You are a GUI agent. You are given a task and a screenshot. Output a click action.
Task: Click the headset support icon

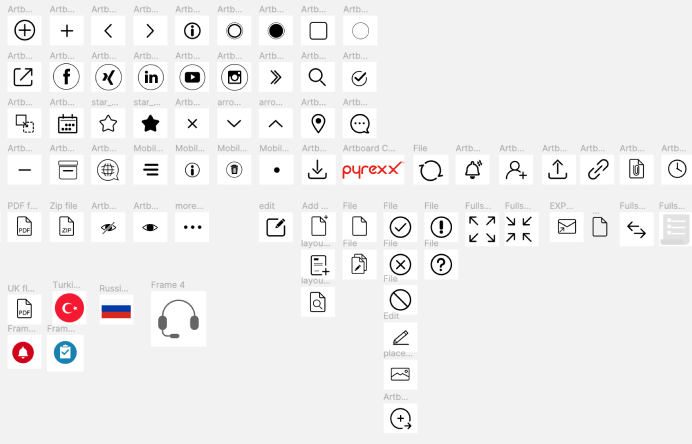pyautogui.click(x=178, y=319)
